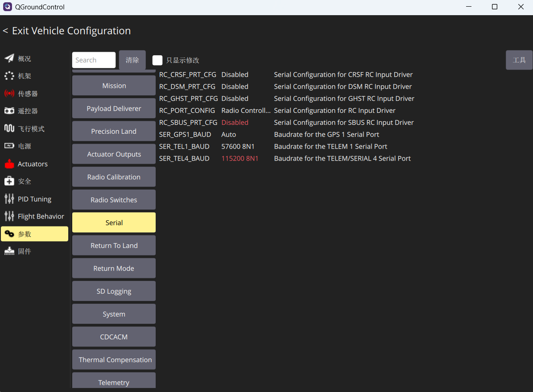Open the 飞行模式 flight modes icon
This screenshot has width=533, height=392.
(9, 128)
